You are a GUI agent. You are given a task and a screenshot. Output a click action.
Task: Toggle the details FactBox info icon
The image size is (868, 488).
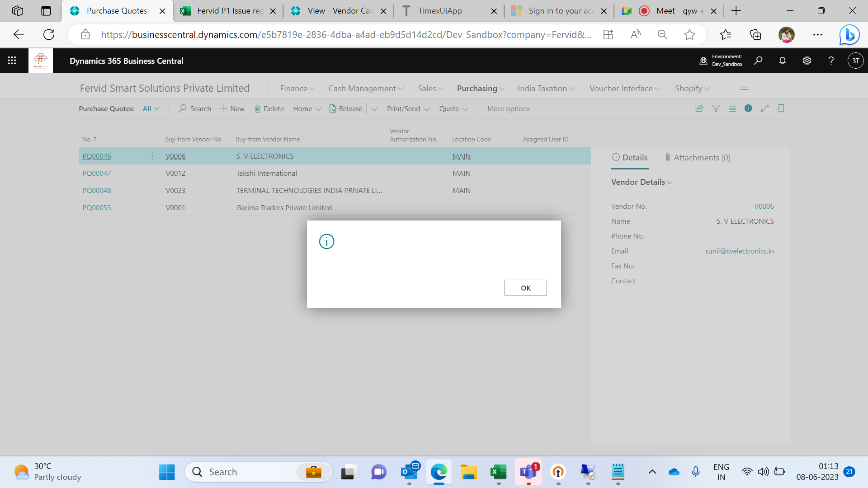point(749,108)
